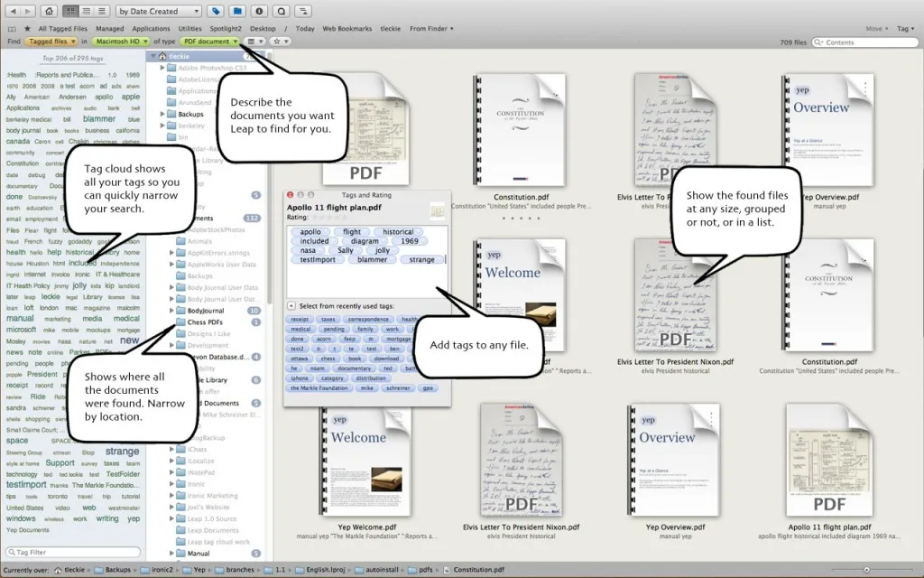Open the 'Tagged files' filter menu
Viewport: 924px width, 578px height.
pyautogui.click(x=51, y=41)
